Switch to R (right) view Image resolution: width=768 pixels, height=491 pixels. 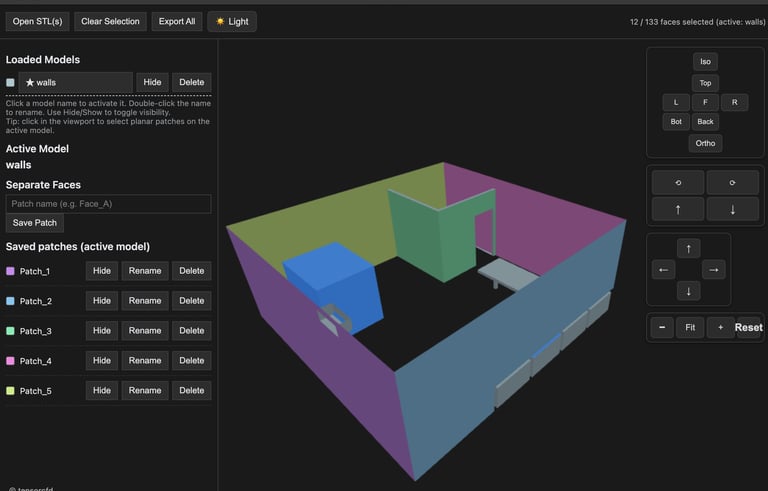tap(734, 102)
